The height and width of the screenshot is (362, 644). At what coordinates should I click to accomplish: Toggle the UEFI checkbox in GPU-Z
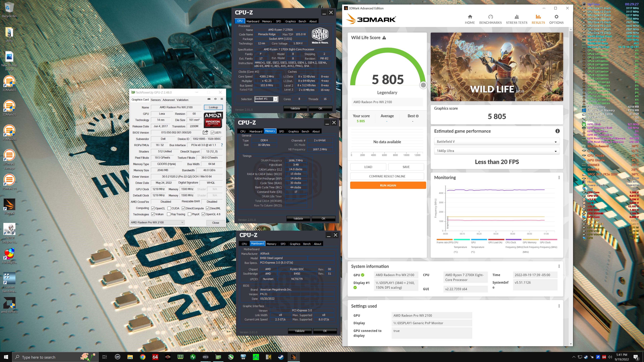(x=212, y=133)
